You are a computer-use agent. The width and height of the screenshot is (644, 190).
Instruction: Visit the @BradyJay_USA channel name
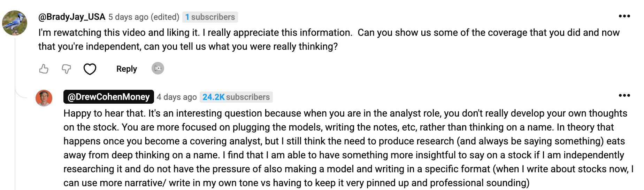click(x=72, y=17)
